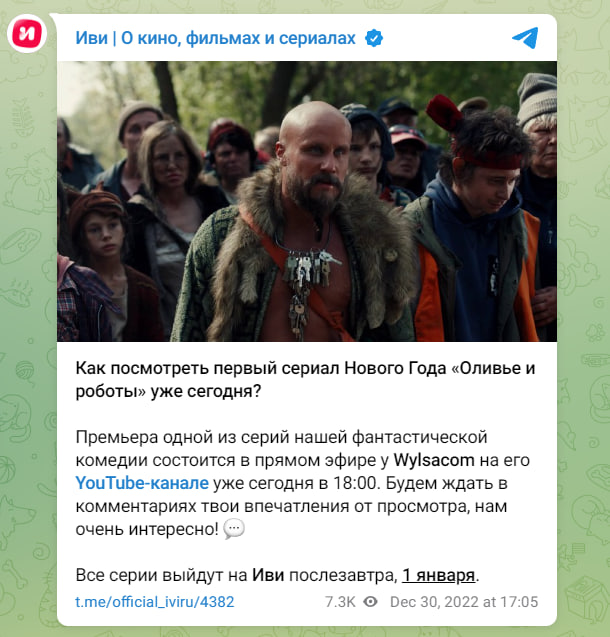Click the 18:00 time in the message text

pyautogui.click(x=355, y=483)
